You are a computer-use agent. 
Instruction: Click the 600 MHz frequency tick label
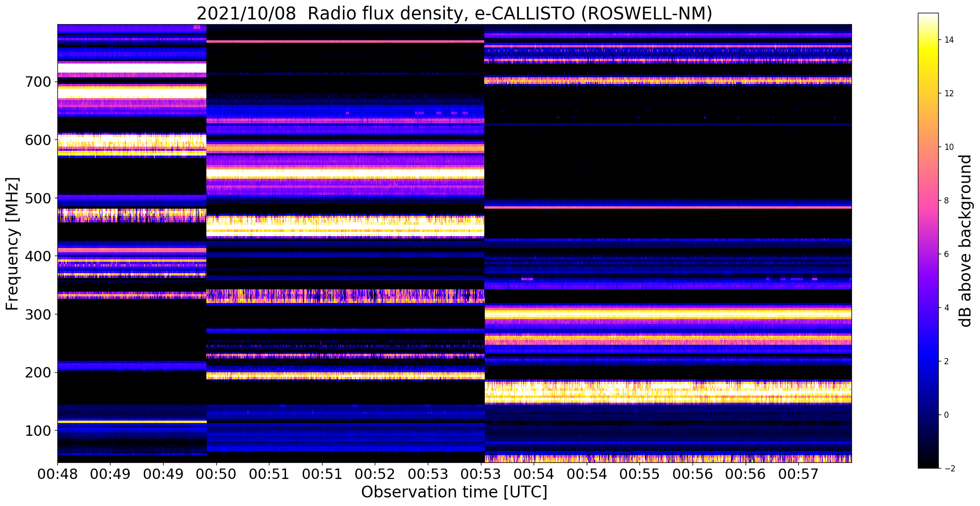38,140
